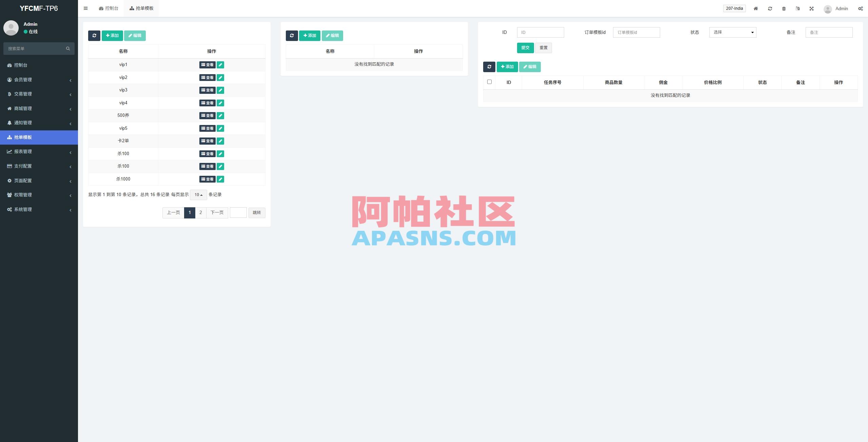The height and width of the screenshot is (442, 868).
Task: Click the fullscreen icon in the top toolbar
Action: [x=811, y=8]
